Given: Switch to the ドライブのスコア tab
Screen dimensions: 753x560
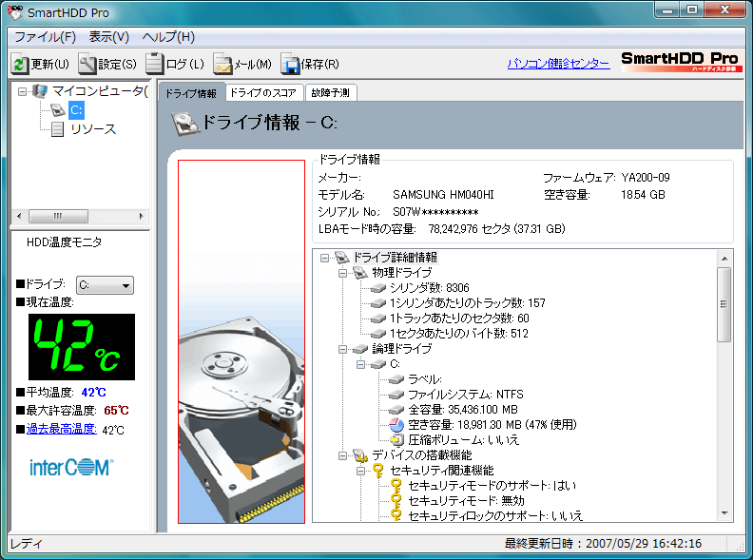Looking at the screenshot, I should click(x=263, y=92).
